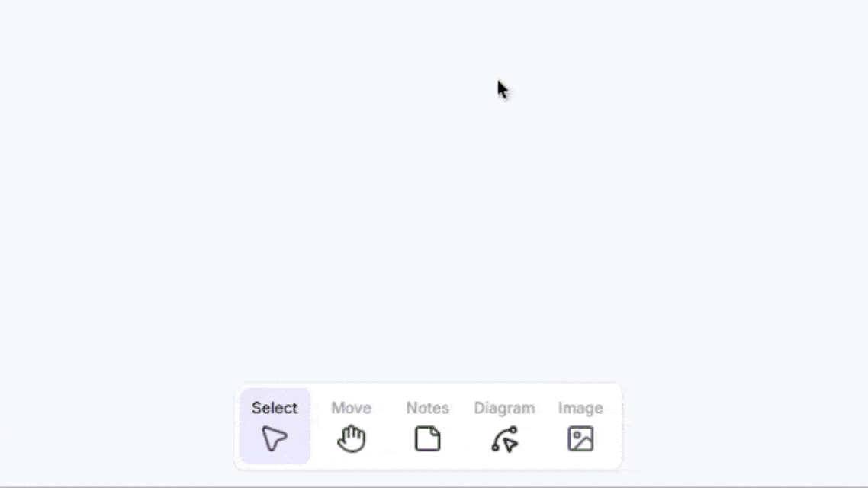Viewport: 868px width, 488px height.
Task: Click the "Image" text label
Action: pos(580,409)
